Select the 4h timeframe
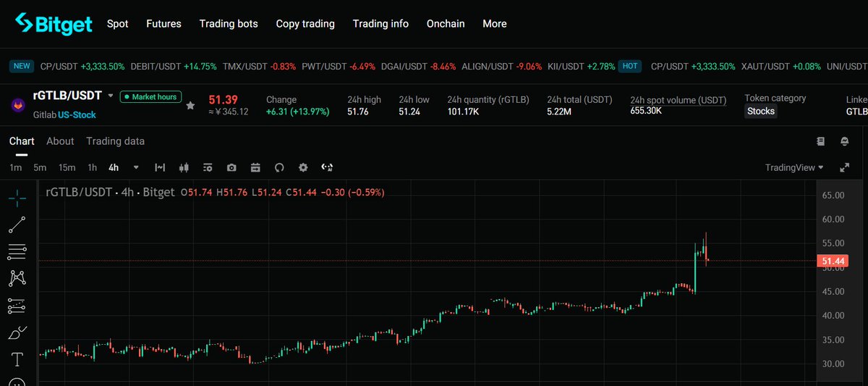 114,167
